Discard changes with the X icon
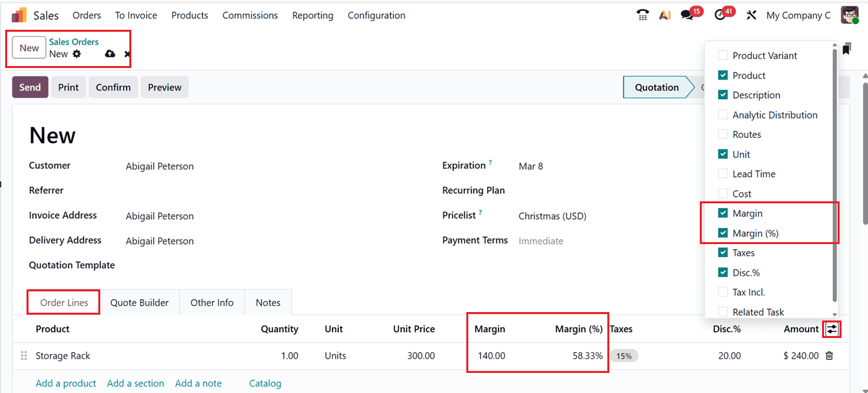The width and height of the screenshot is (868, 393). (126, 54)
